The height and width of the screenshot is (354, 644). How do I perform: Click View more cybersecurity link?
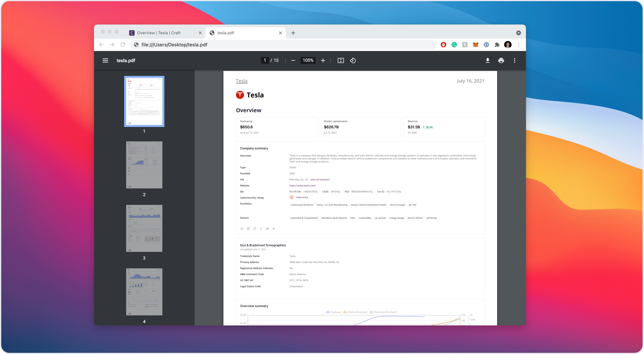click(302, 197)
